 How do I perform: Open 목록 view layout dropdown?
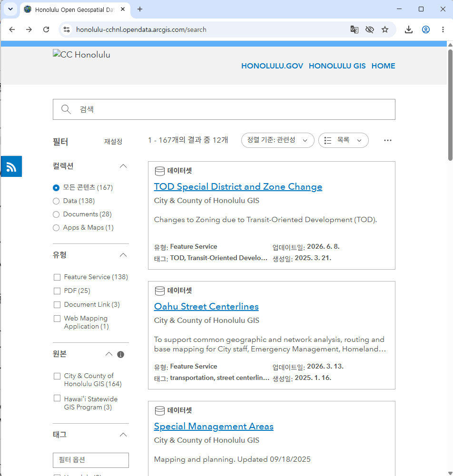[x=344, y=140]
